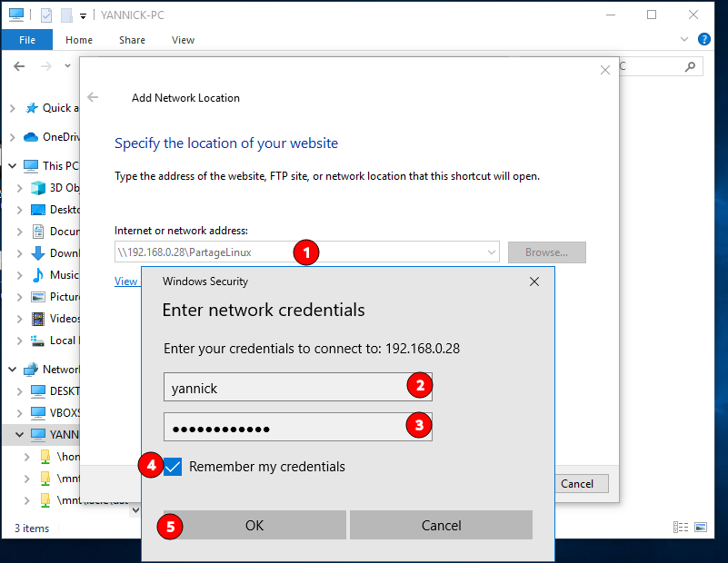The image size is (728, 563).
Task: Click the OneDrive cloud icon
Action: click(31, 137)
